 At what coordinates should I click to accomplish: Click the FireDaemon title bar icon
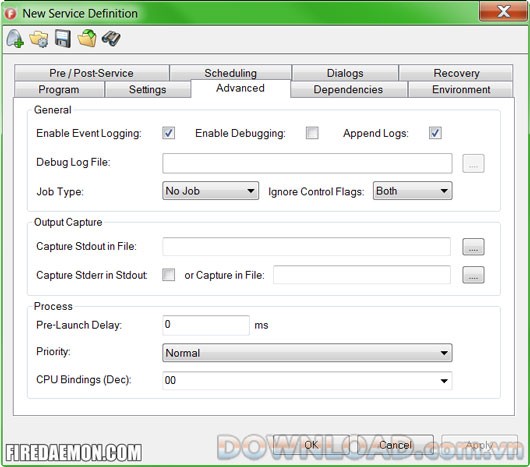click(11, 14)
